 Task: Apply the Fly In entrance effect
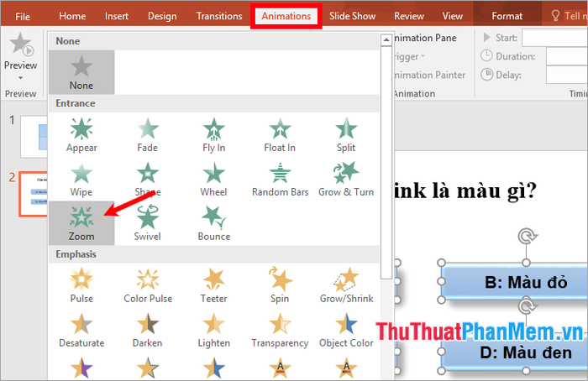214,133
